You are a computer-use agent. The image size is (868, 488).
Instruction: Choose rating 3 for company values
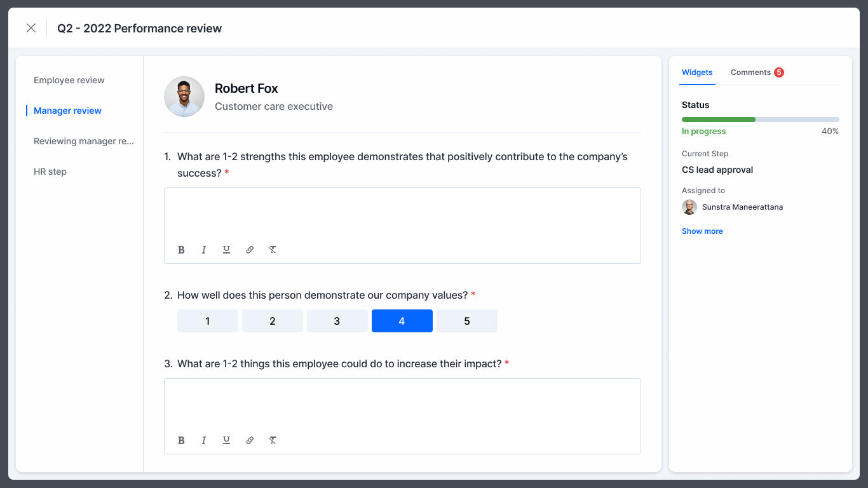click(x=337, y=321)
